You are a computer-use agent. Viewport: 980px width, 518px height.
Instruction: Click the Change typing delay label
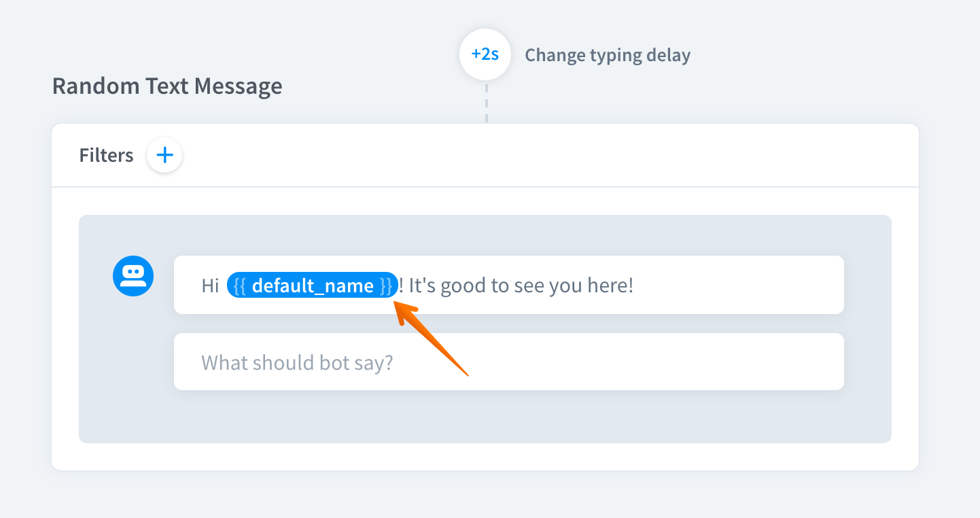608,55
